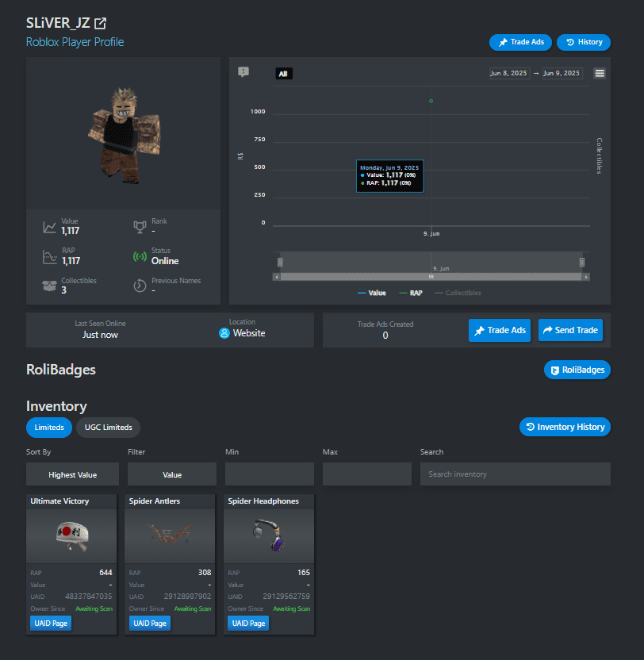
Task: Click the chart comment notification icon
Action: click(243, 72)
